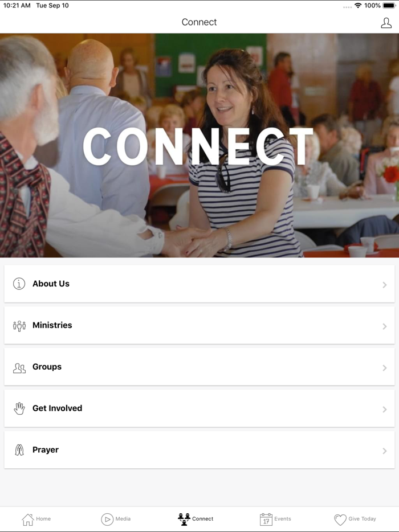This screenshot has width=399, height=532.
Task: Tap the Home house icon
Action: (28, 519)
